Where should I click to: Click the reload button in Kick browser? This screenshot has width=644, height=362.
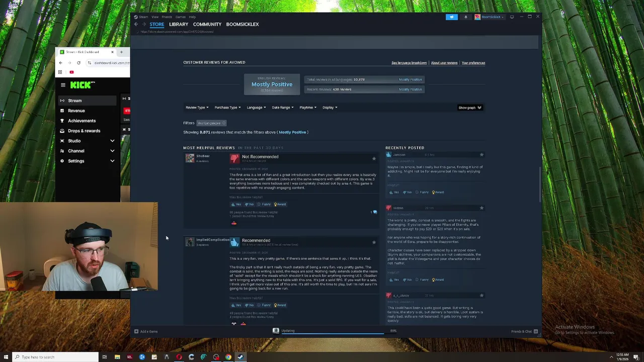(x=78, y=63)
